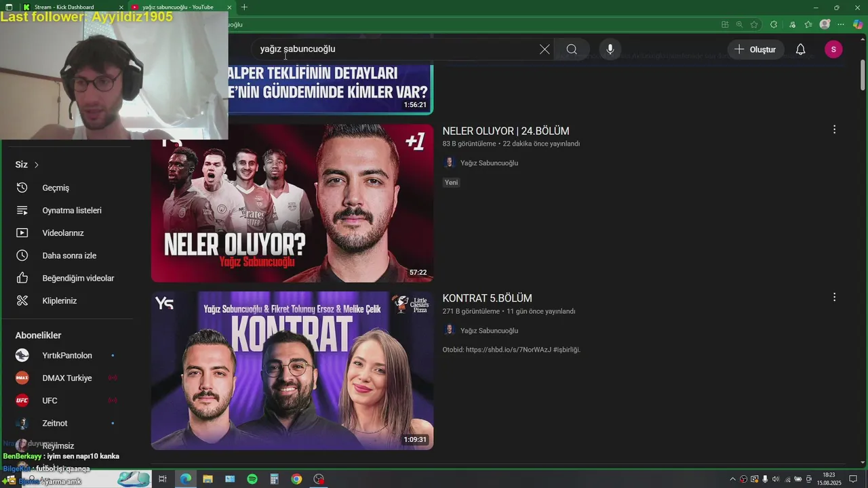Image resolution: width=868 pixels, height=488 pixels.
Task: Close the Kick Dashboard tab
Action: 121,7
